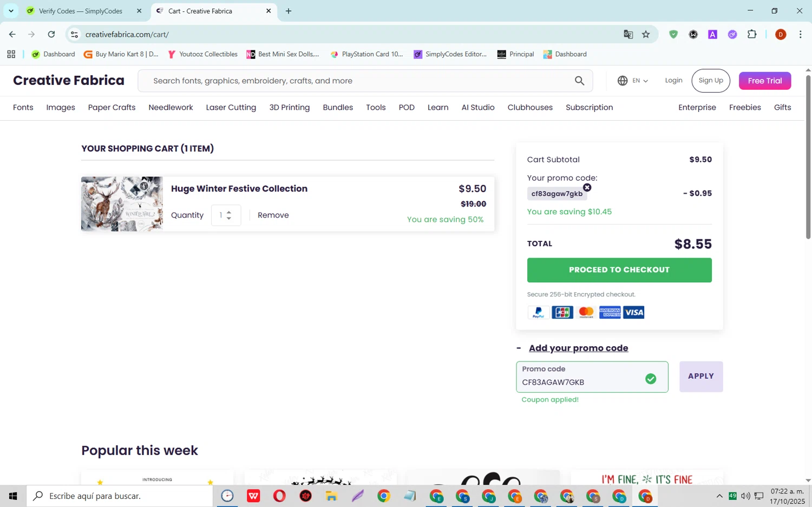Open the language globe selector
Viewport: 812px width, 507px height.
tap(632, 81)
